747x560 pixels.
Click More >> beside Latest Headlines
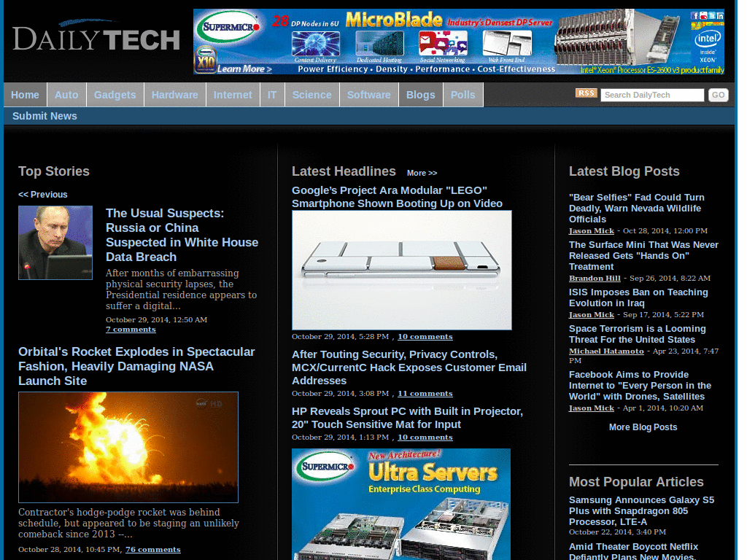click(x=422, y=173)
